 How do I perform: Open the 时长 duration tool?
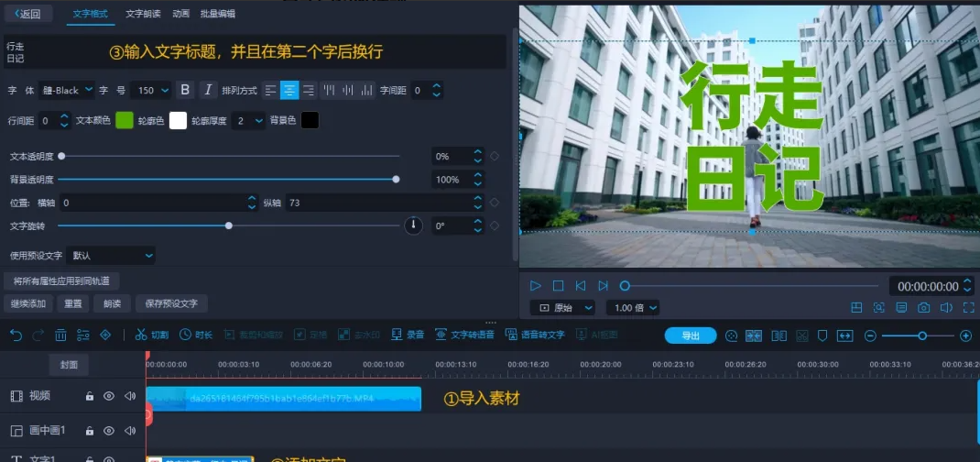(196, 335)
